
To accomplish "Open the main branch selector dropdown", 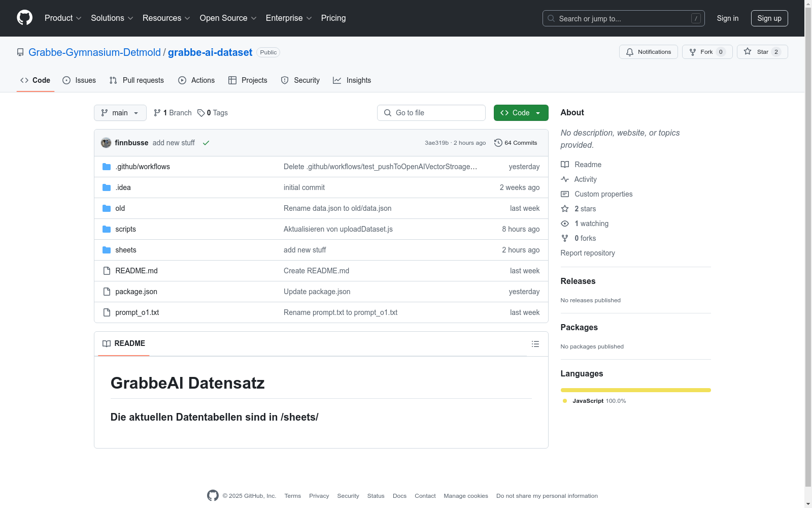I will [120, 113].
